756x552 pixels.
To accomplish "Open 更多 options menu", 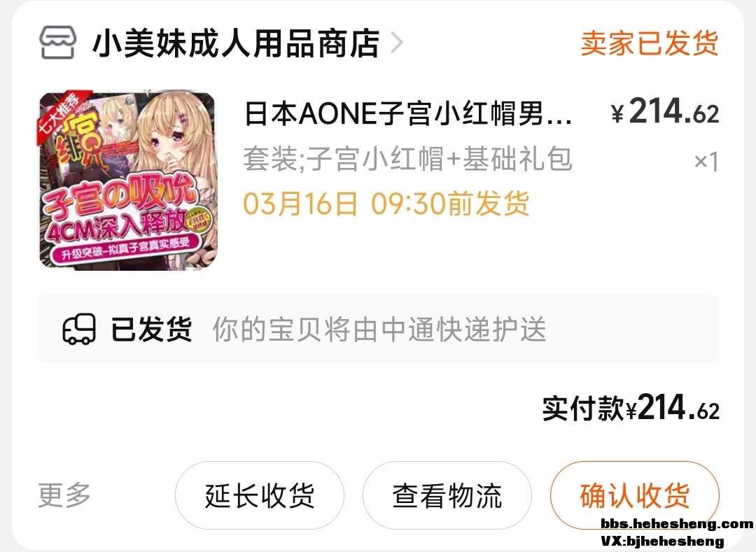I will pyautogui.click(x=64, y=495).
